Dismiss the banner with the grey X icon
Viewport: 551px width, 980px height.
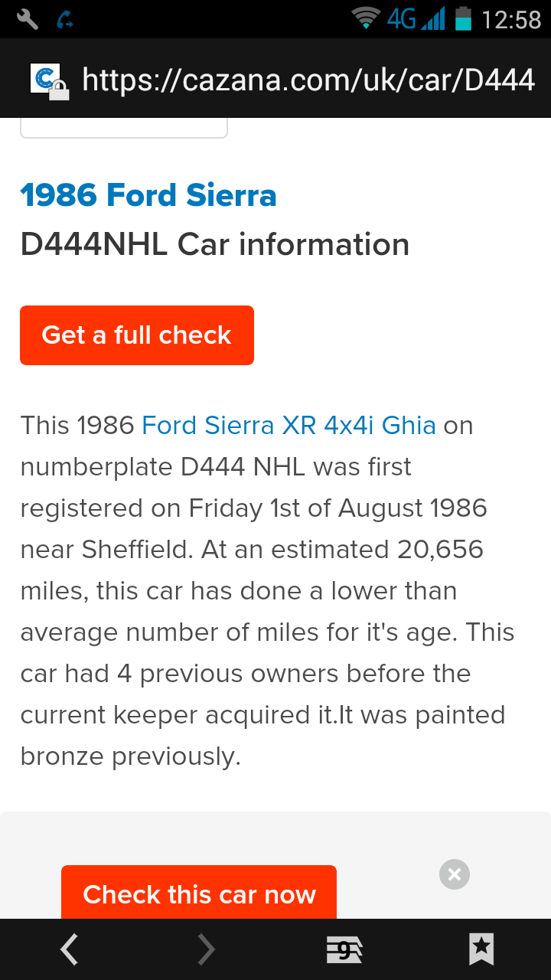[455, 874]
